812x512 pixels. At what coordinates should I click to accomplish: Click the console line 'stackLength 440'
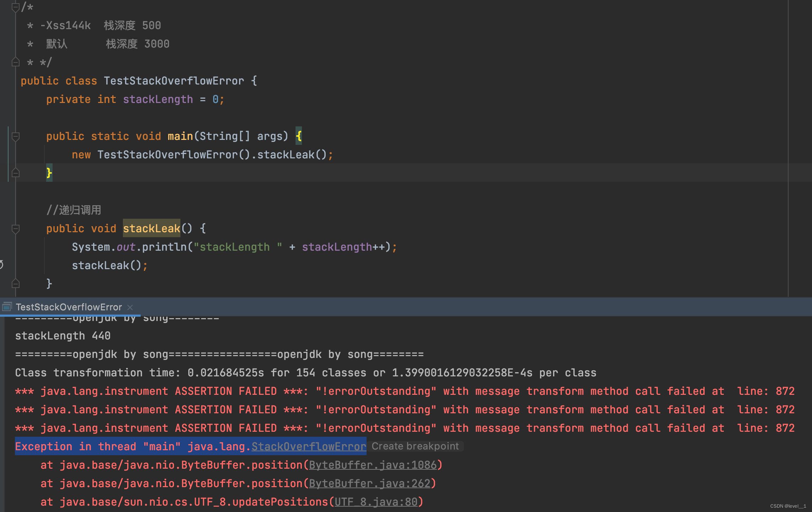(x=63, y=336)
